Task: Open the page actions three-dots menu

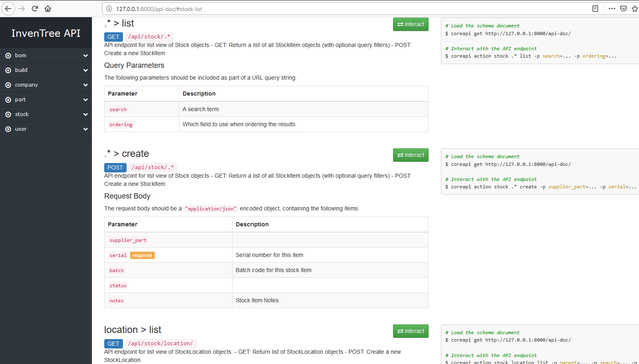Action: [612, 9]
